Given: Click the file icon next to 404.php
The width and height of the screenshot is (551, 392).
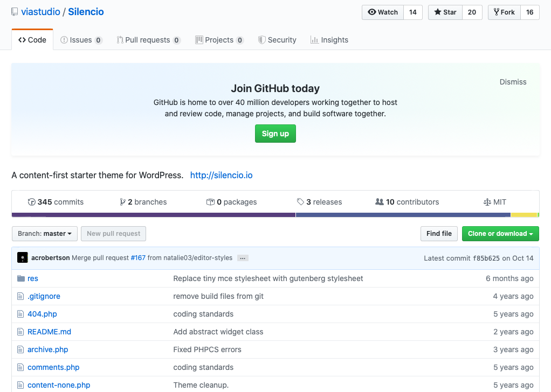Looking at the screenshot, I should pyautogui.click(x=20, y=314).
